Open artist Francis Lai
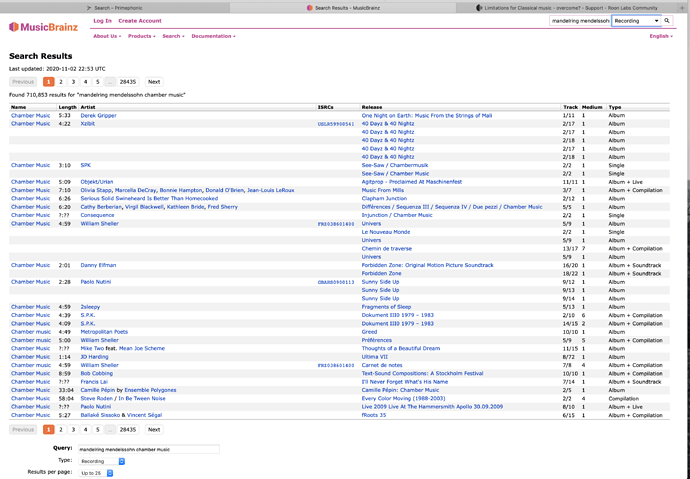Viewport: 690px width, 479px height. pos(94,382)
